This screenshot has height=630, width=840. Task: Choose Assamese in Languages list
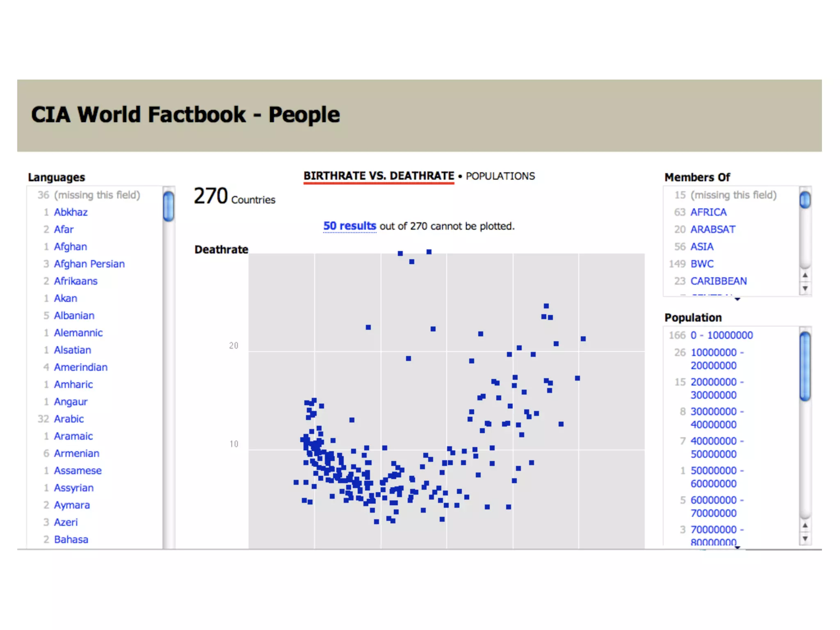[x=78, y=470]
